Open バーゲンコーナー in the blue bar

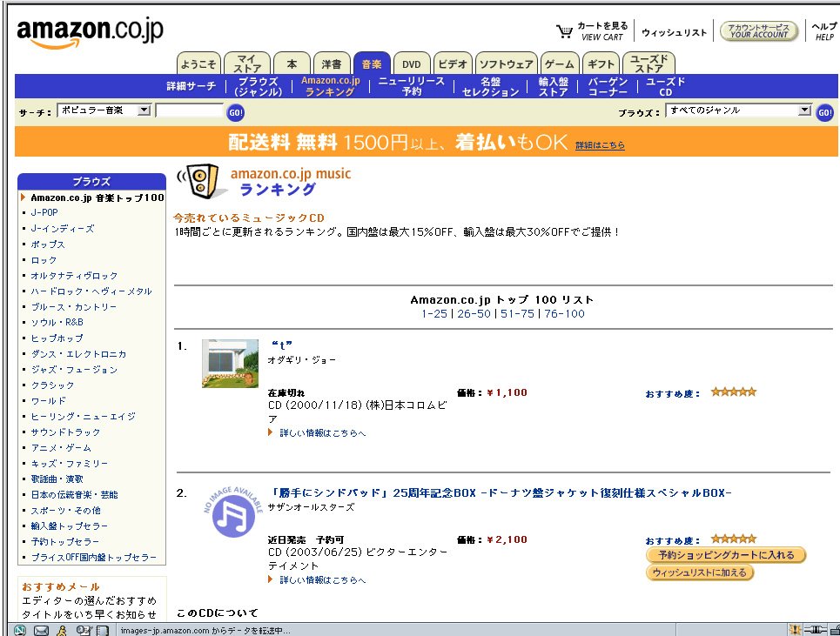pos(608,86)
